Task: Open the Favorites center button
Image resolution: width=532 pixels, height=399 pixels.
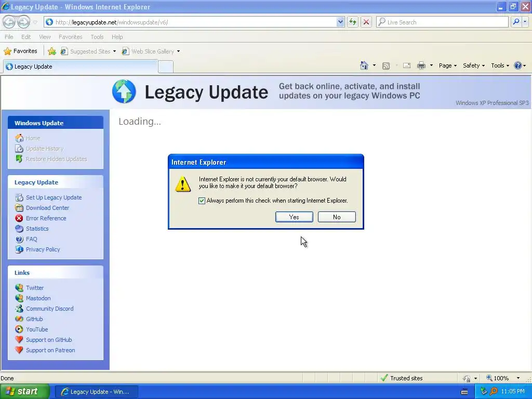Action: [20, 51]
